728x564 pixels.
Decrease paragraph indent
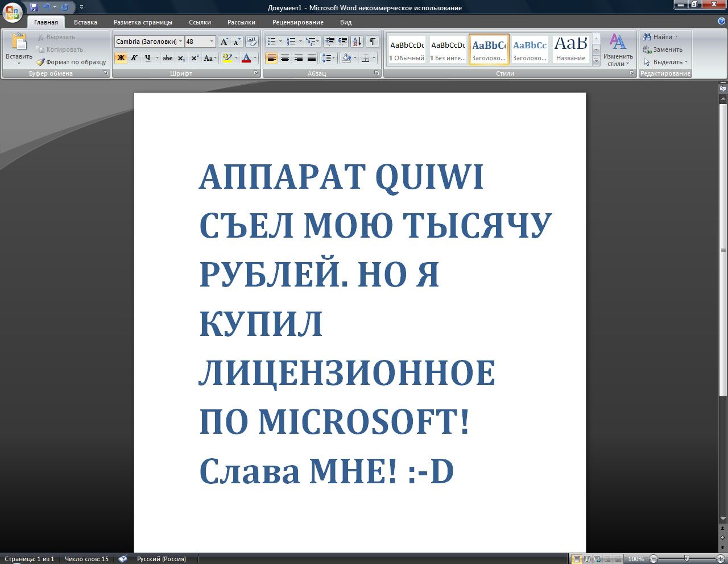(x=330, y=42)
